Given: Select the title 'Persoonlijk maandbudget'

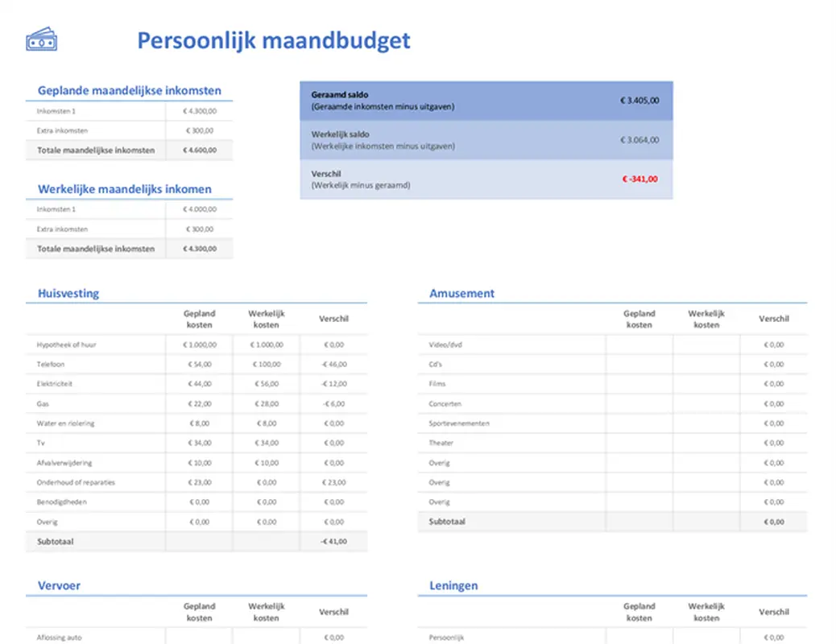Looking at the screenshot, I should tap(274, 40).
